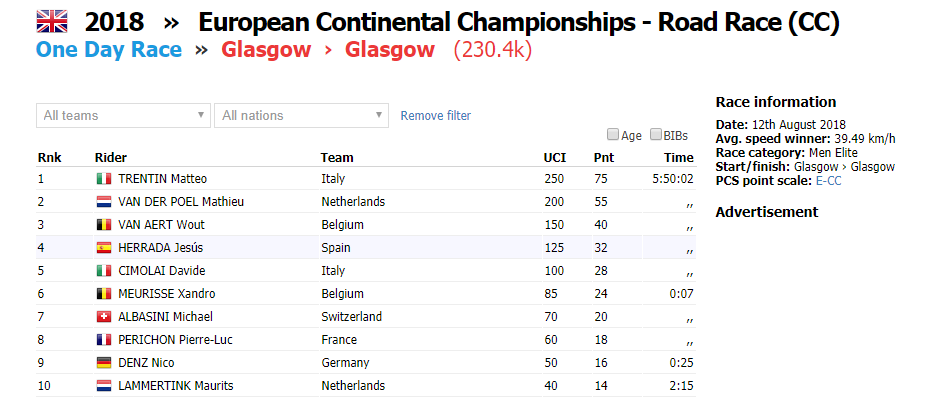This screenshot has width=925, height=399.
Task: Click the Belgian flag next to VAN AERT Wout
Action: [x=104, y=225]
